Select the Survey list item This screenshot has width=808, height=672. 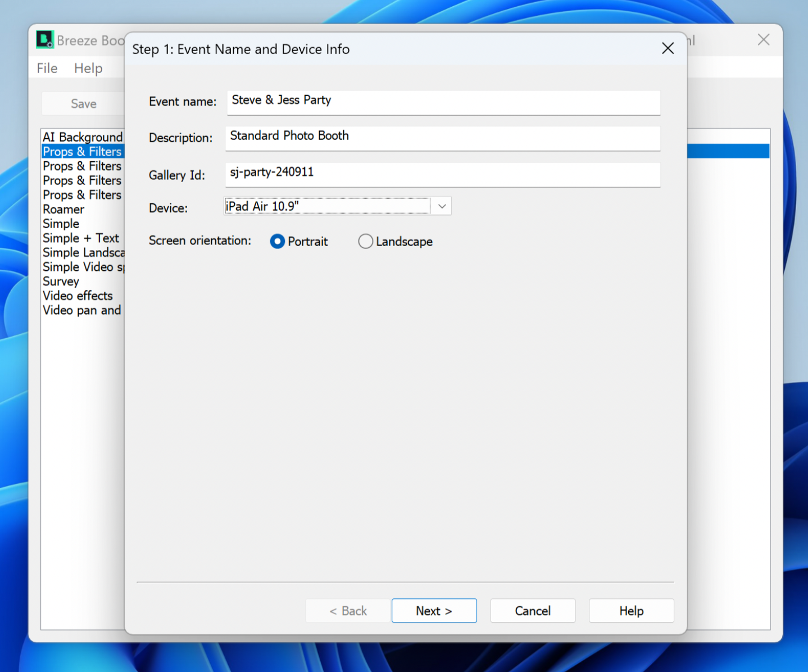[x=61, y=281]
